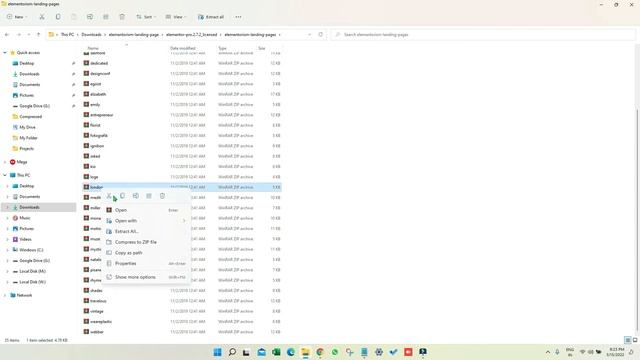This screenshot has width=640, height=360.
Task: Click the Back navigation arrow
Action: [7, 35]
